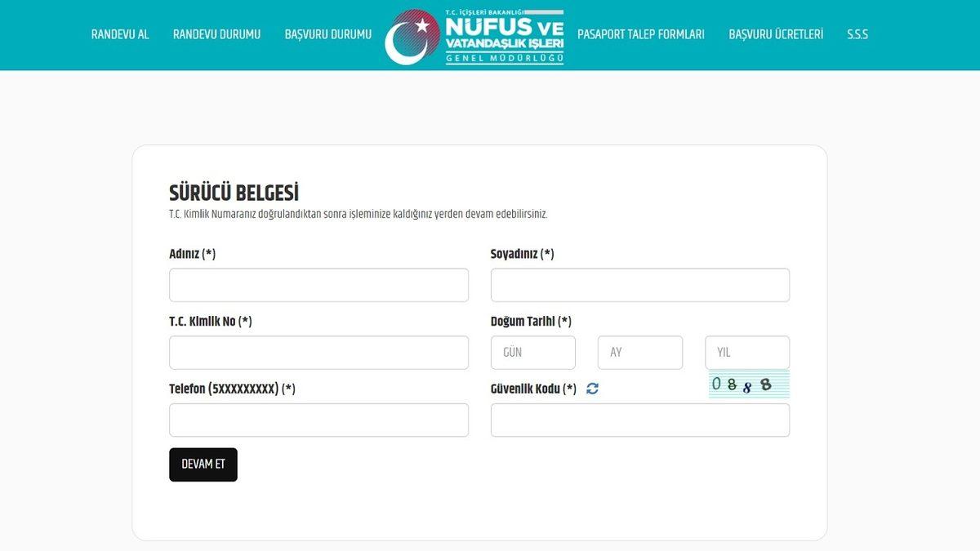
Task: Refresh the security code captcha
Action: click(x=592, y=389)
